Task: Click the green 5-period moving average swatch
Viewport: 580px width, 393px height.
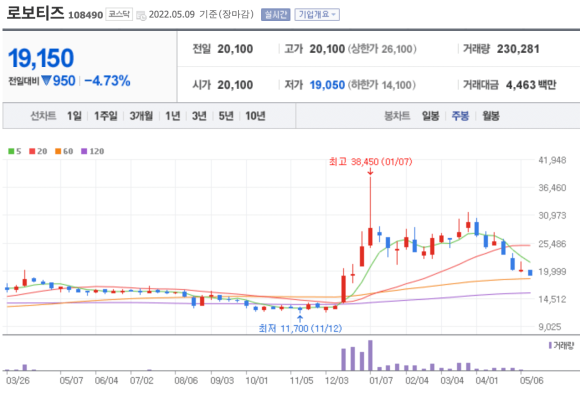Action: [x=11, y=151]
